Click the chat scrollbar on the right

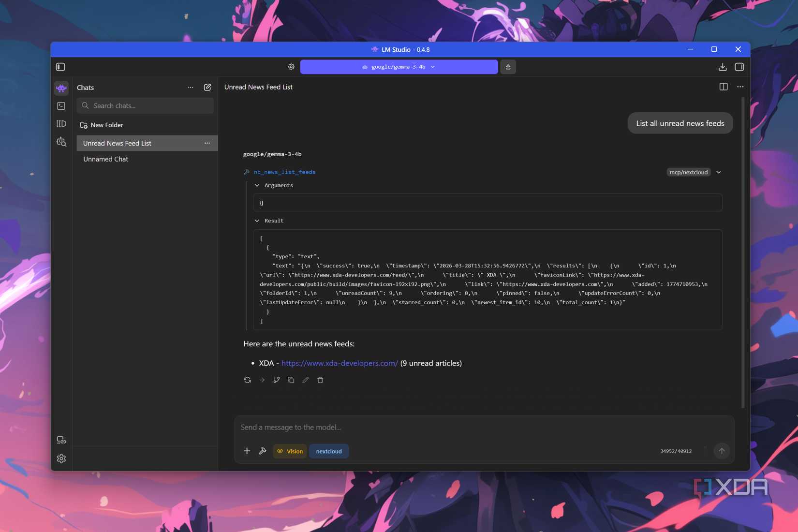pos(743,251)
